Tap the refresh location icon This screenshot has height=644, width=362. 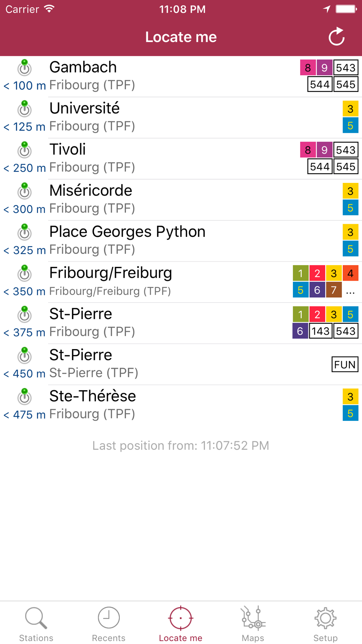336,37
